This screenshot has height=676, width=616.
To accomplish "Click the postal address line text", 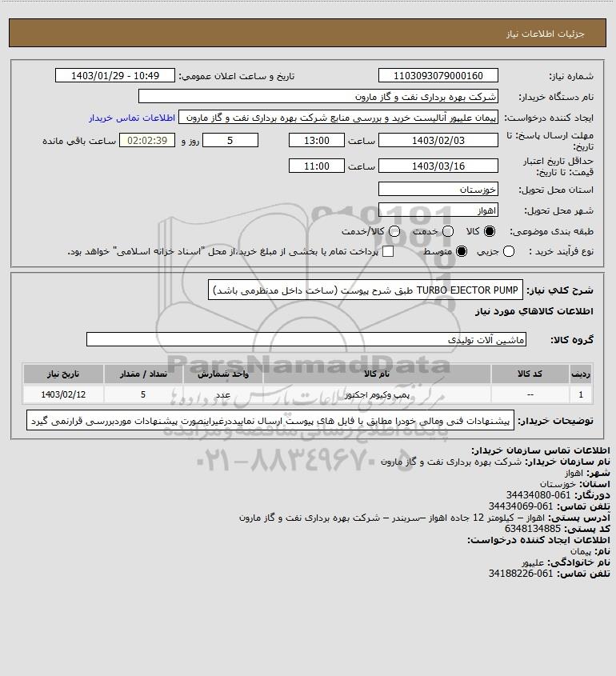I will 392,518.
